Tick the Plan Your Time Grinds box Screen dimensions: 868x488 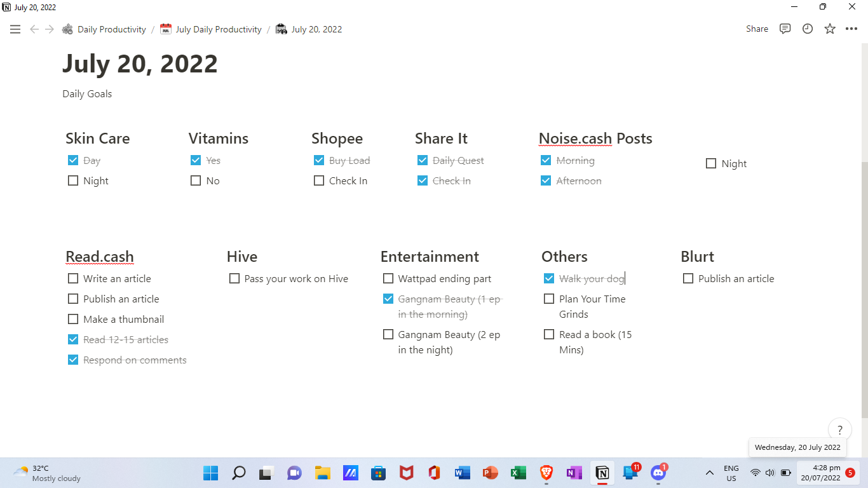(x=549, y=299)
